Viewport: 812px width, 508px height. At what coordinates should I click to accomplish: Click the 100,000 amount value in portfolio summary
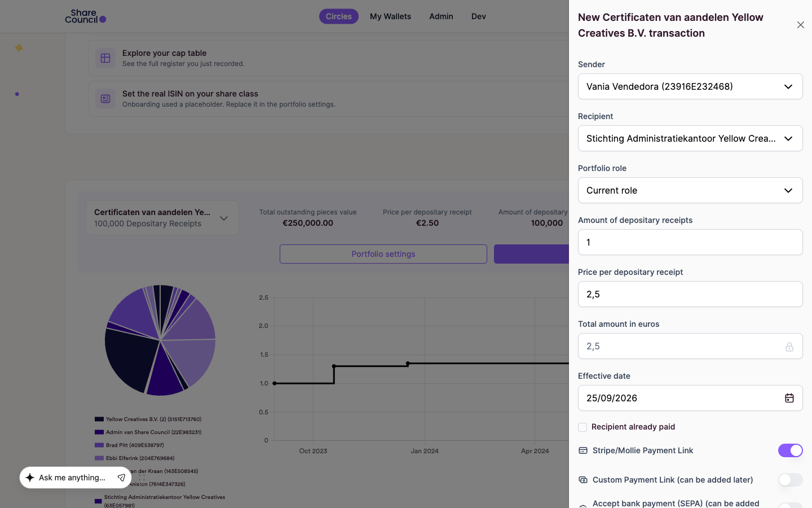click(547, 223)
